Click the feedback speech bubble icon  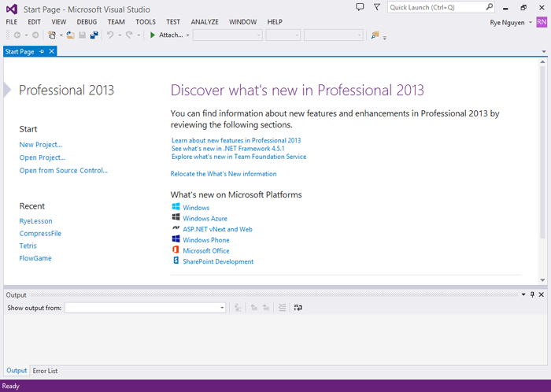[x=360, y=7]
